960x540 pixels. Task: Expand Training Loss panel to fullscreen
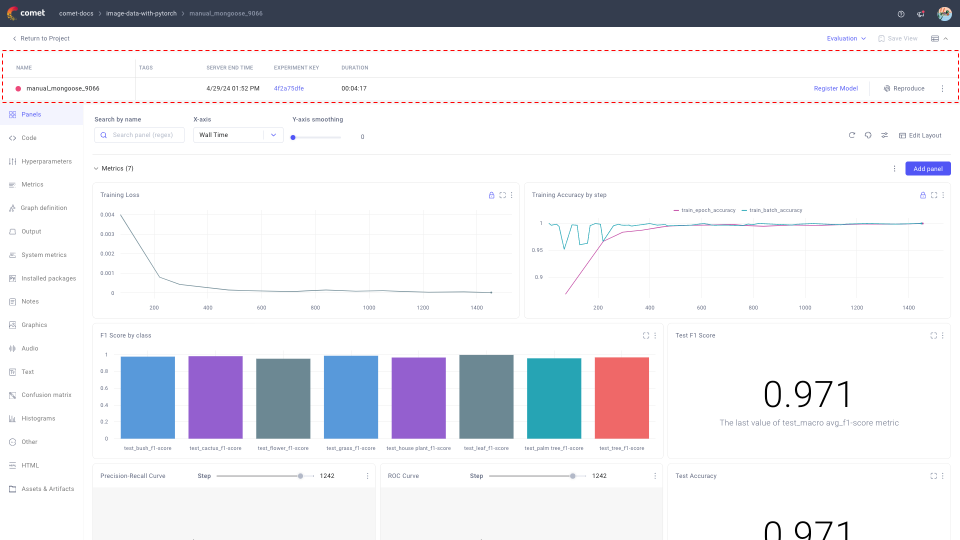[x=502, y=195]
